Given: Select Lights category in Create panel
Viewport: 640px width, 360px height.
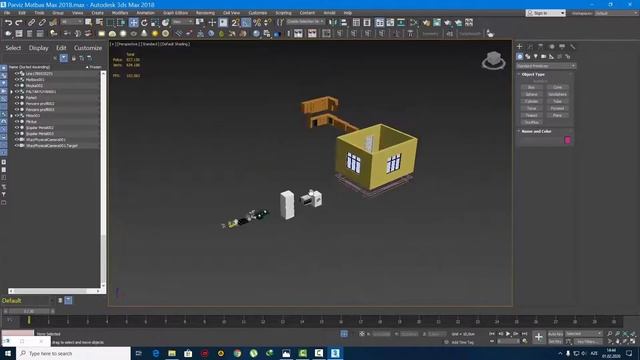Looking at the screenshot, I should 536,56.
